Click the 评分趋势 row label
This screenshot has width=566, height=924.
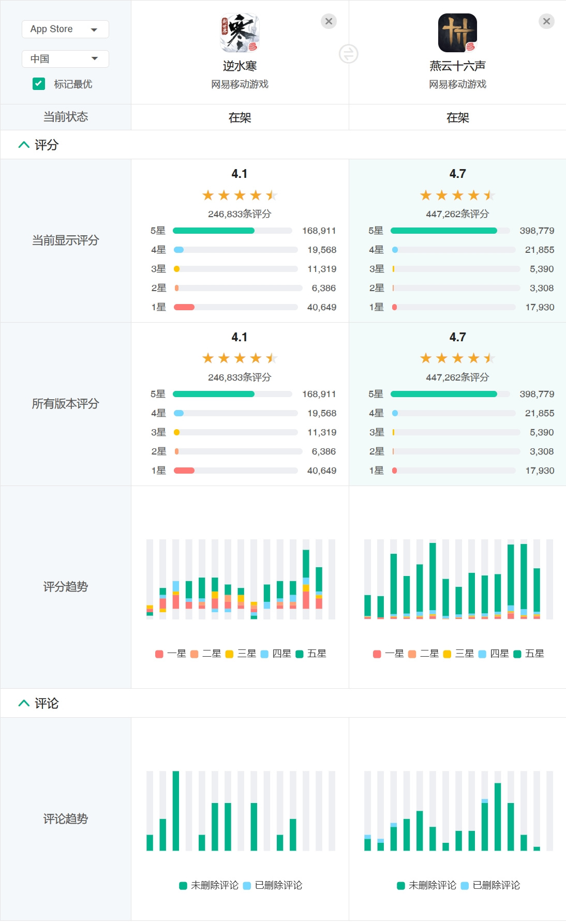click(65, 587)
